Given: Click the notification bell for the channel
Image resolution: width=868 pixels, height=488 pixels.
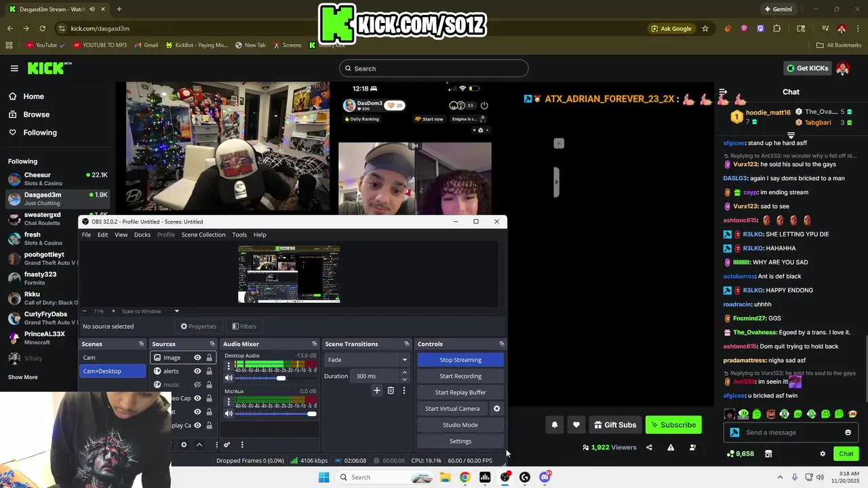Looking at the screenshot, I should coord(555,425).
